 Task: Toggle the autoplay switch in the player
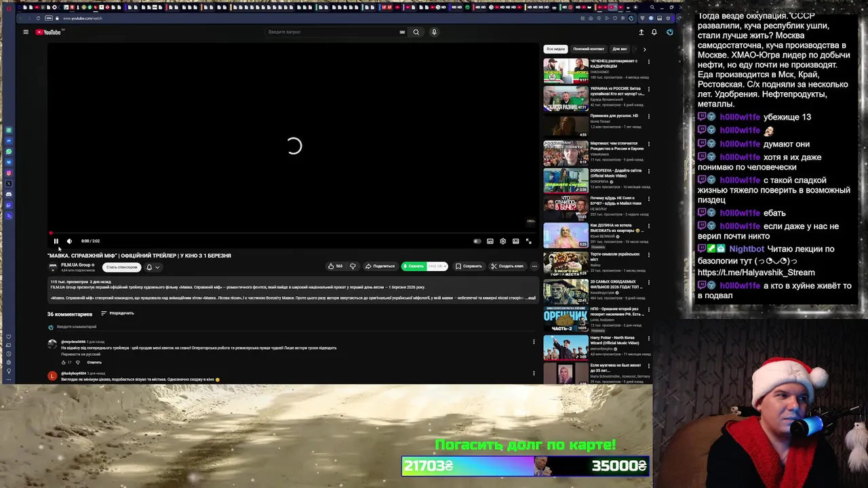click(477, 241)
